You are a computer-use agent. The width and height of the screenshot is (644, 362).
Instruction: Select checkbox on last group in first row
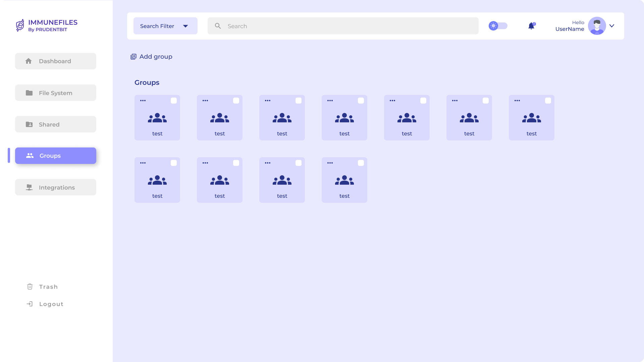pos(548,101)
